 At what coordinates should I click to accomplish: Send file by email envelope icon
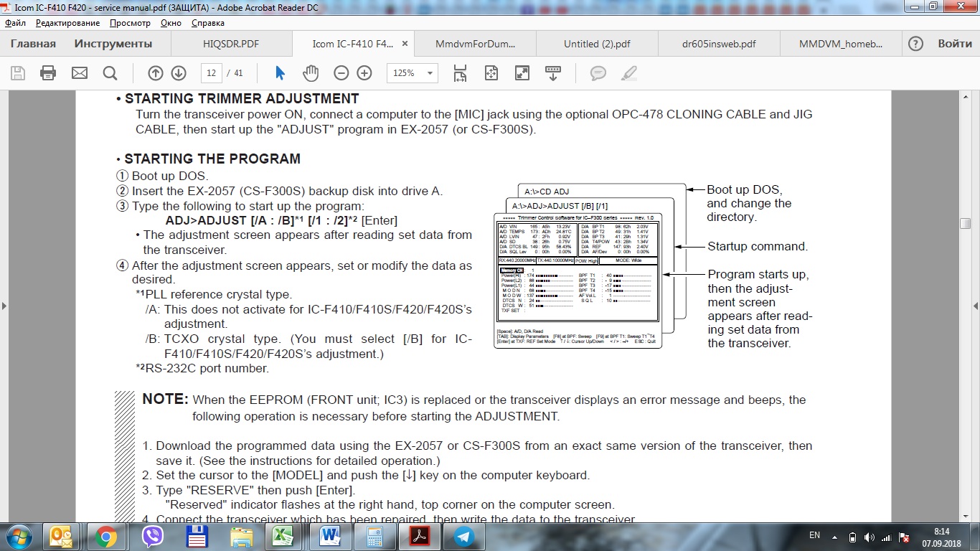tap(79, 73)
